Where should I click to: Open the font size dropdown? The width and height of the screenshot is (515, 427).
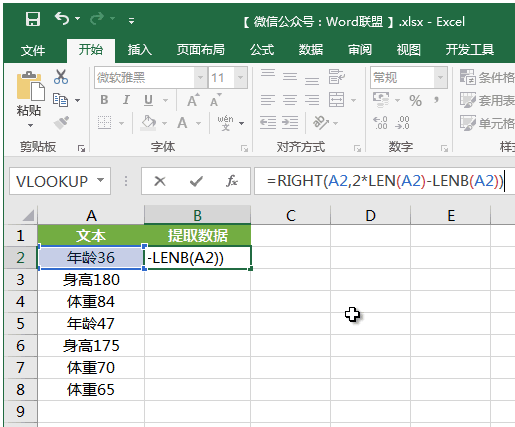pos(240,78)
